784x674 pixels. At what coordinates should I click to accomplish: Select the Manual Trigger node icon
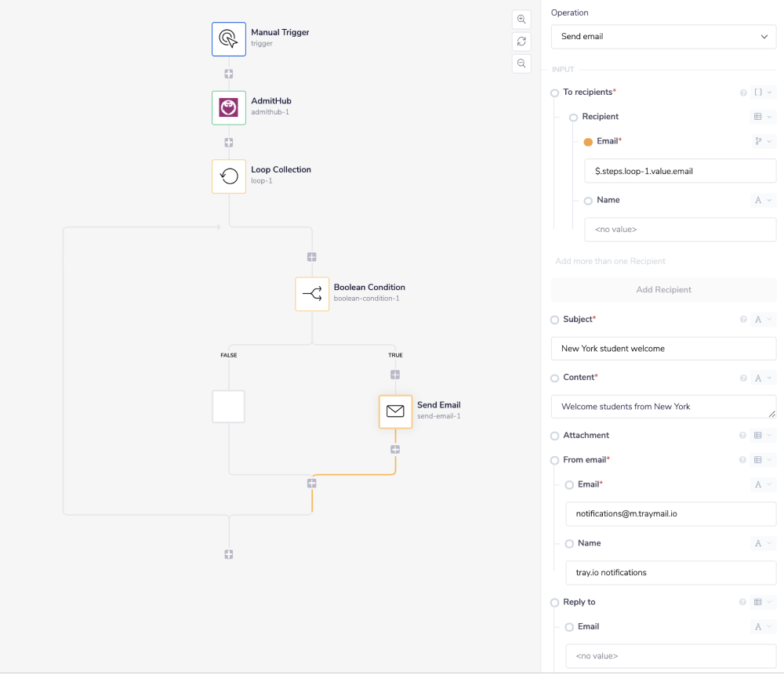228,38
